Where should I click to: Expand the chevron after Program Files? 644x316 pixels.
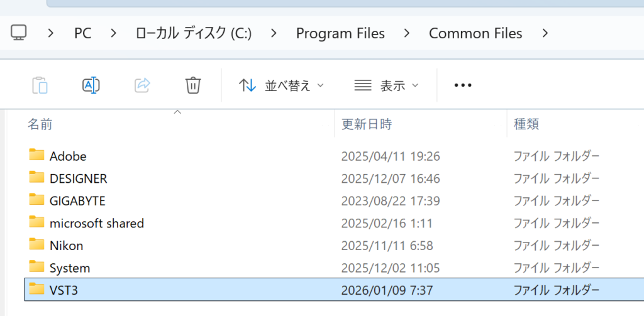[x=408, y=33]
